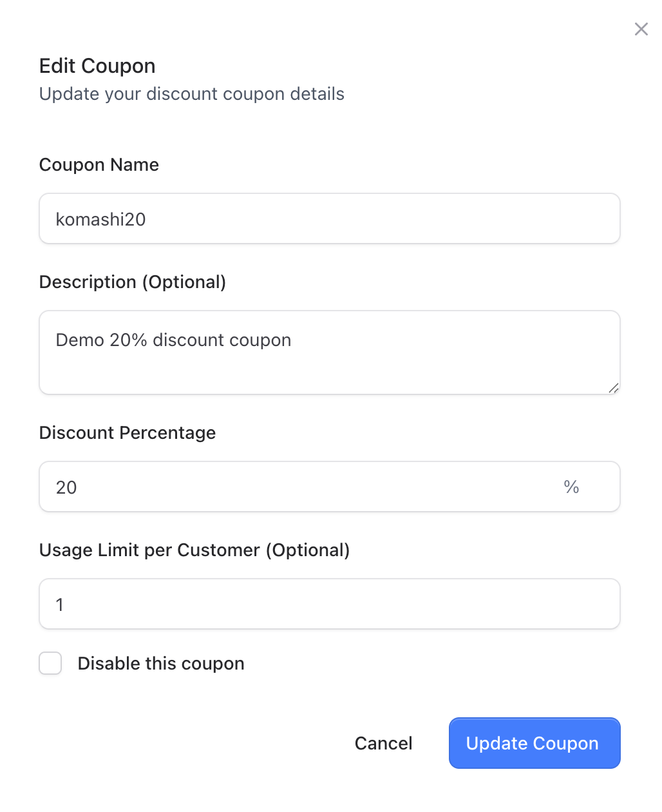
Task: Check the box next to Disable this coupon
Action: (50, 663)
